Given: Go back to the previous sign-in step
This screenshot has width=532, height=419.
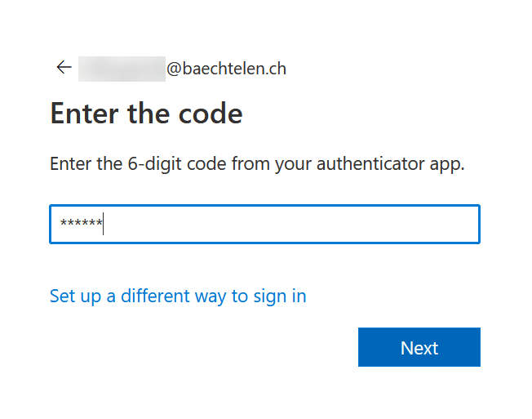Looking at the screenshot, I should coord(64,68).
